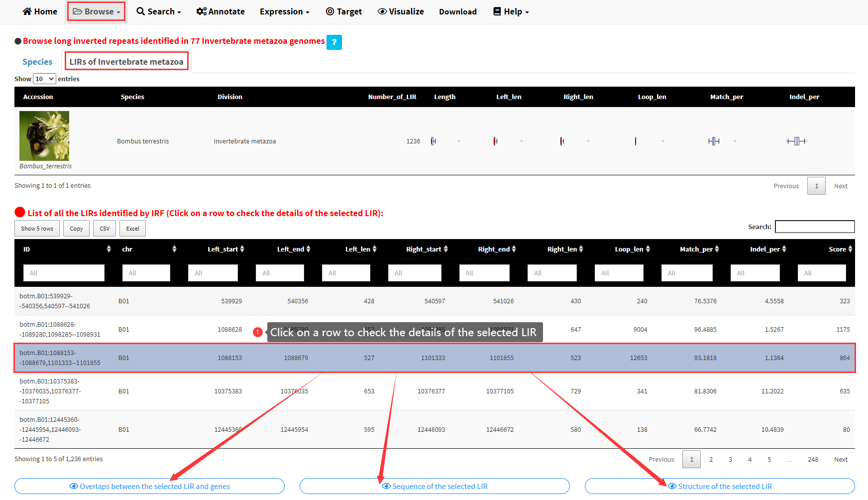Open the Show entries count dropdown
This screenshot has width=868, height=500.
(44, 79)
